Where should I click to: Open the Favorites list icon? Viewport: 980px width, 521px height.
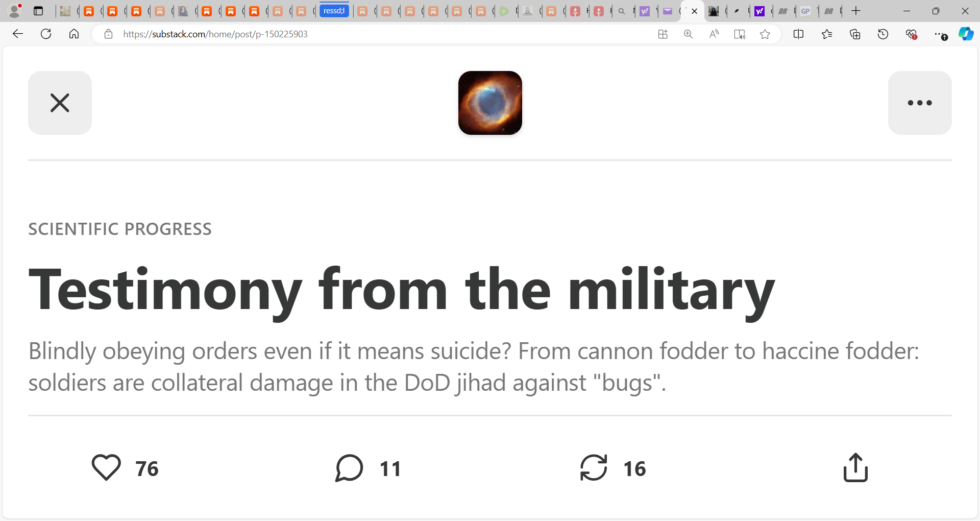click(x=827, y=34)
